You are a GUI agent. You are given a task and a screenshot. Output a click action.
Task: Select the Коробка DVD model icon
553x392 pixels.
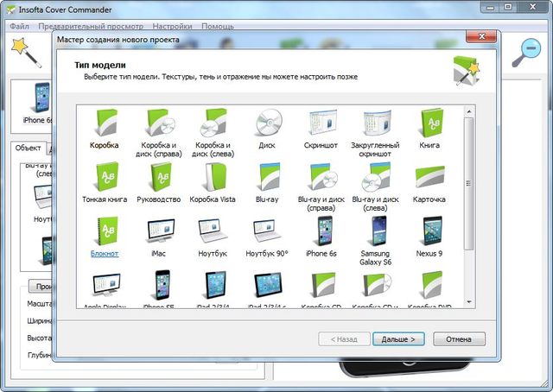tap(431, 286)
